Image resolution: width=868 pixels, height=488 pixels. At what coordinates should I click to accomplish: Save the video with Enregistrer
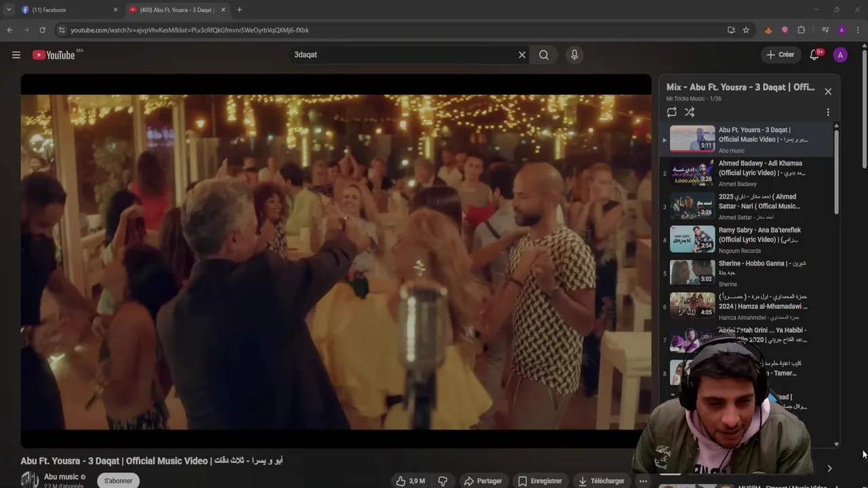pos(540,481)
